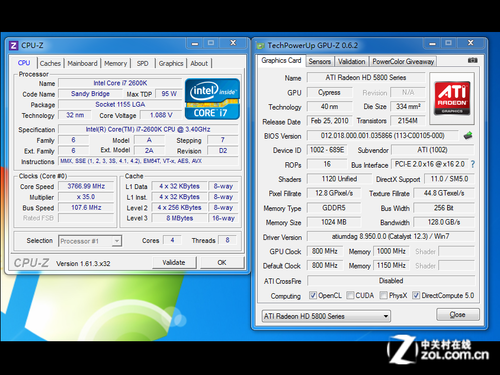Click the ATI Radeon logo image

coord(452,99)
